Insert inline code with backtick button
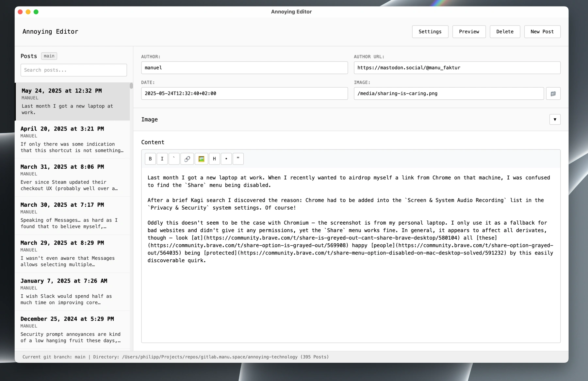588x381 pixels. [x=174, y=159]
